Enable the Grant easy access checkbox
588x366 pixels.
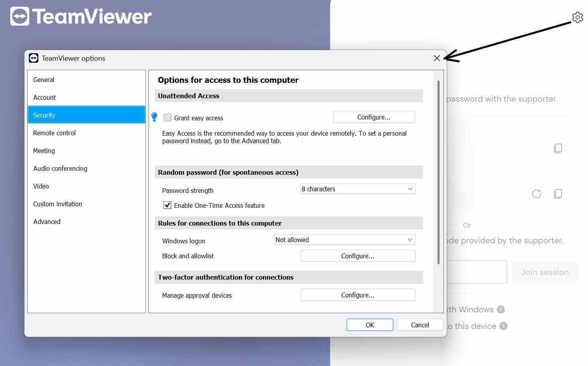pyautogui.click(x=167, y=118)
